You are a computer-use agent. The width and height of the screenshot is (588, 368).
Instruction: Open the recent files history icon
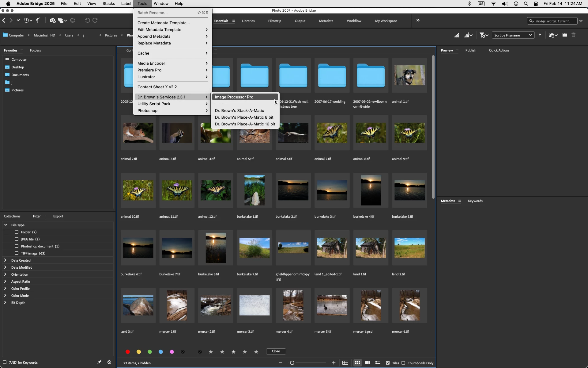(x=26, y=21)
